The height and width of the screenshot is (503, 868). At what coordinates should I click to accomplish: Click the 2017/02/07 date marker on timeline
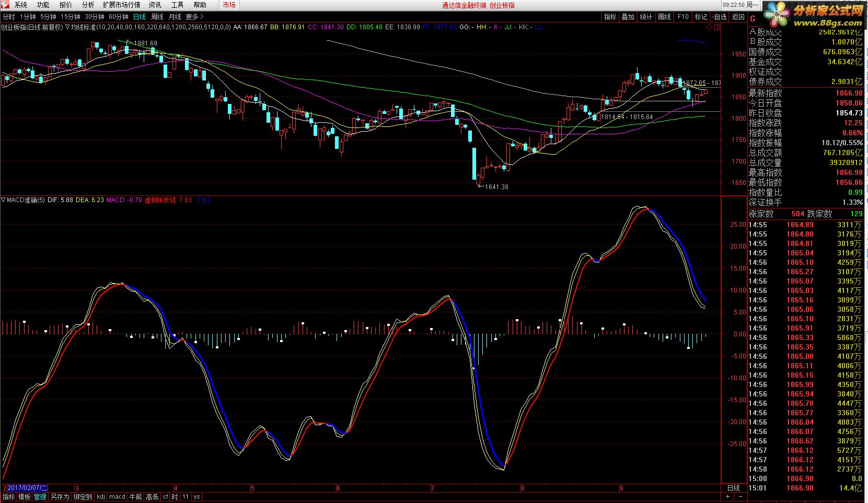pyautogui.click(x=27, y=488)
